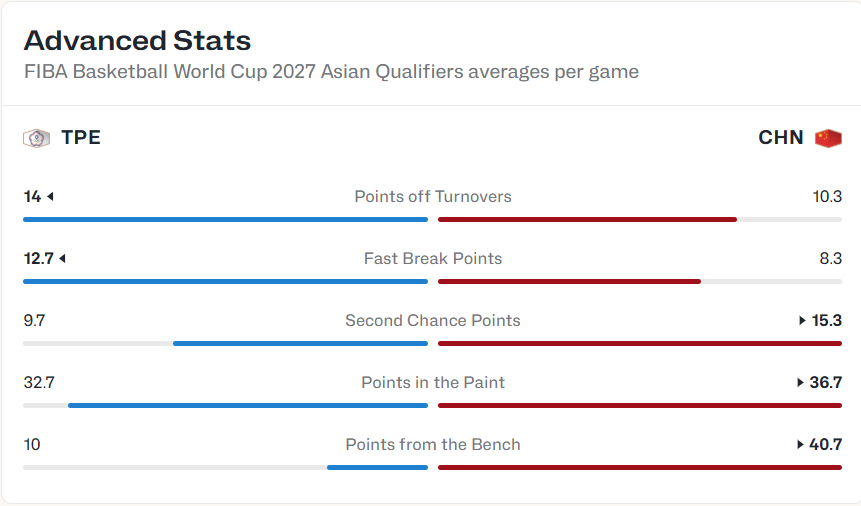The image size is (861, 506).
Task: Click TPE's blue Points off Turnovers bar
Action: click(225, 219)
